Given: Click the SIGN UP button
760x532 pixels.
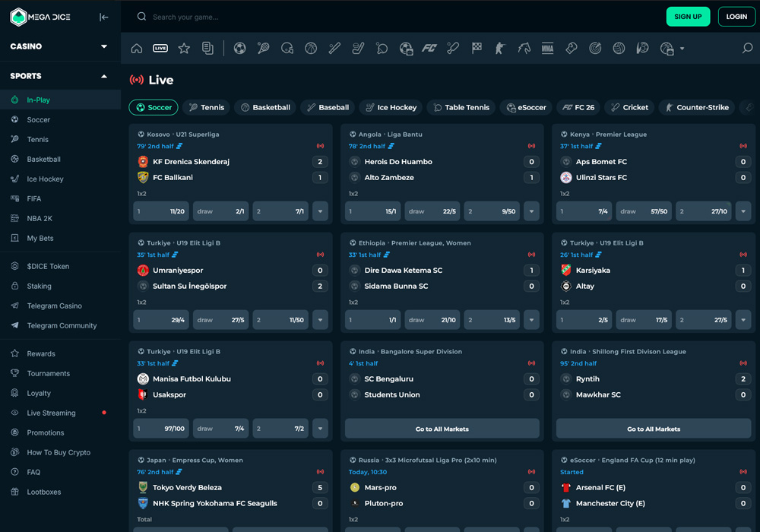Looking at the screenshot, I should coord(688,15).
